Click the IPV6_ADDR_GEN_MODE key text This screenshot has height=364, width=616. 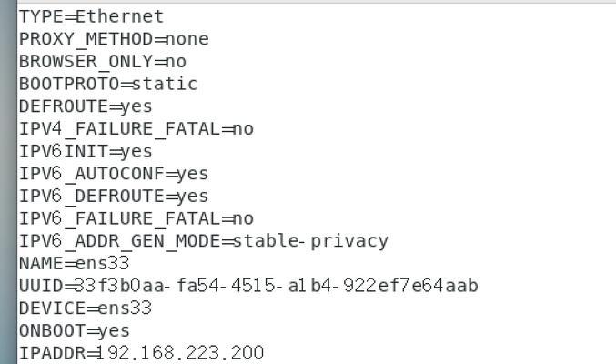120,241
